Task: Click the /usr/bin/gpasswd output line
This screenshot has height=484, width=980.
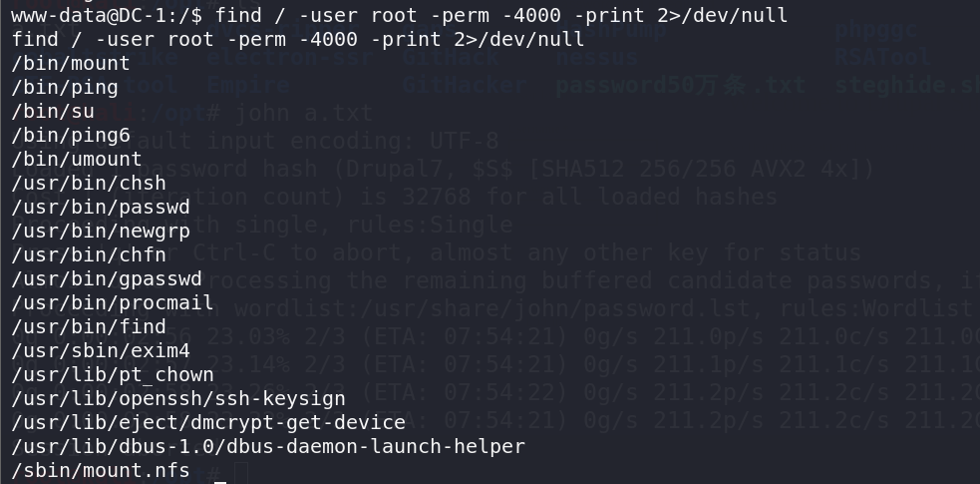Action: point(106,278)
